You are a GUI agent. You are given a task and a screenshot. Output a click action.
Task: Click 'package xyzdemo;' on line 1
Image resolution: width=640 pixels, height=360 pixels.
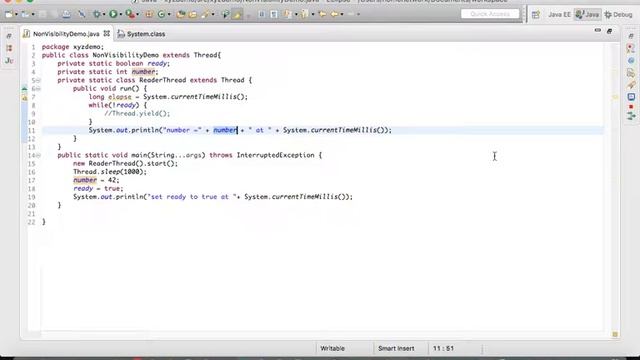(x=73, y=47)
